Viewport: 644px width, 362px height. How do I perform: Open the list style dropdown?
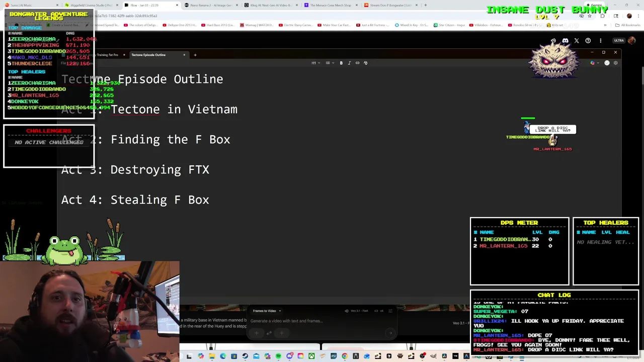point(330,63)
